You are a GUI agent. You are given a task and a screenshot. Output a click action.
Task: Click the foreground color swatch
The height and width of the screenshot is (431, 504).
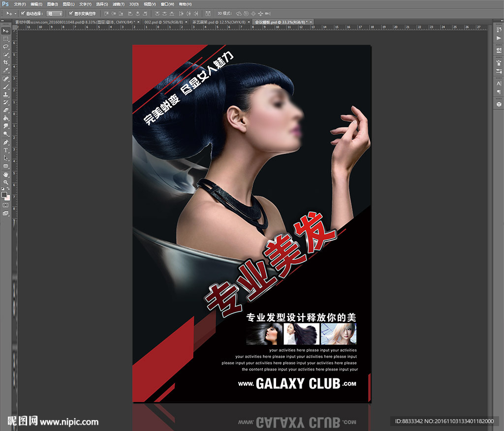[4, 195]
